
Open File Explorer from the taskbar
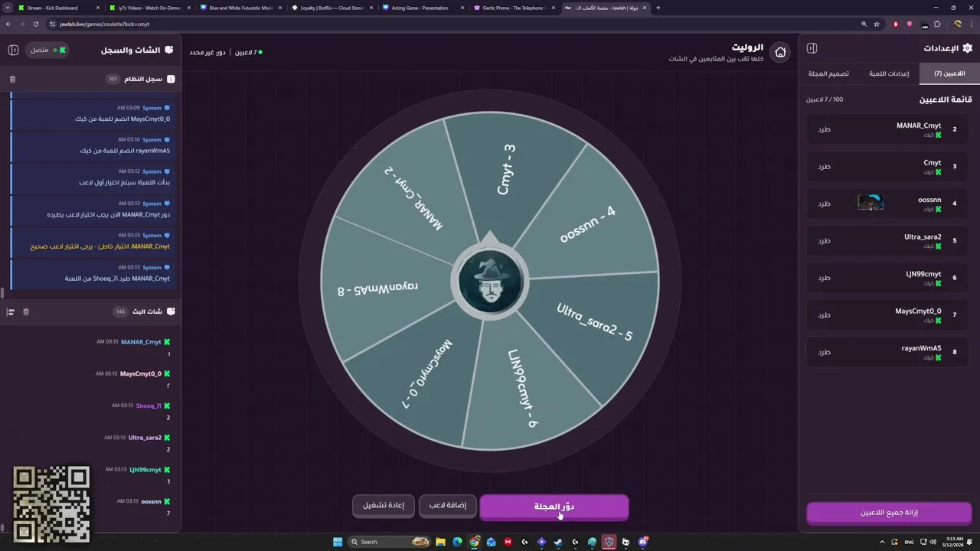[440, 542]
